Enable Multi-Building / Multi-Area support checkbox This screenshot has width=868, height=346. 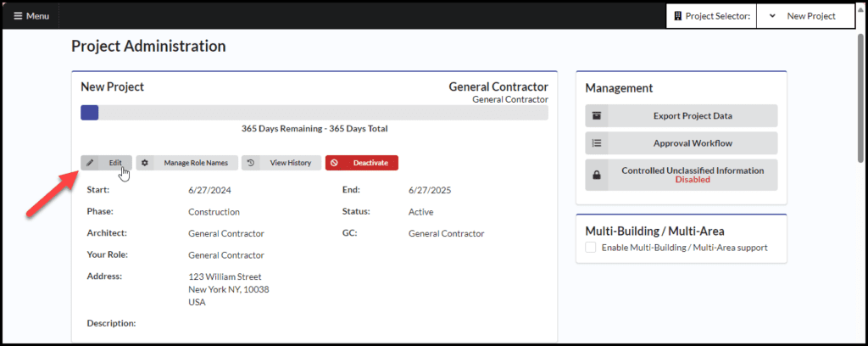click(591, 248)
